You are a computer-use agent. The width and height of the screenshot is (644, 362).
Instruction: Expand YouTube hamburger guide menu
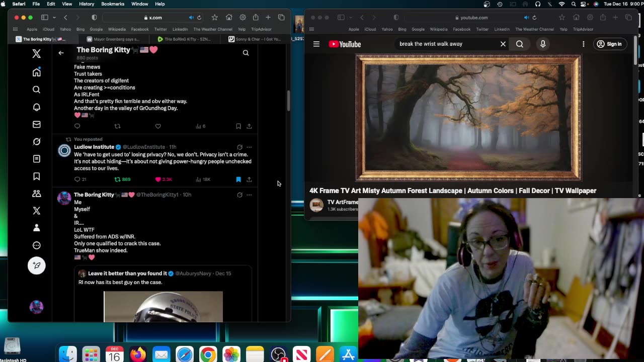[316, 44]
